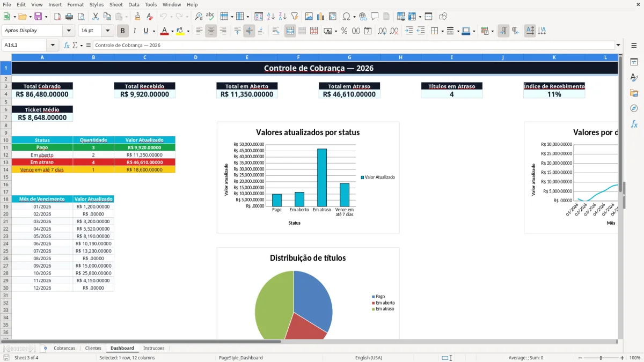Click column header K
This screenshot has height=362, width=644.
[x=554, y=57]
